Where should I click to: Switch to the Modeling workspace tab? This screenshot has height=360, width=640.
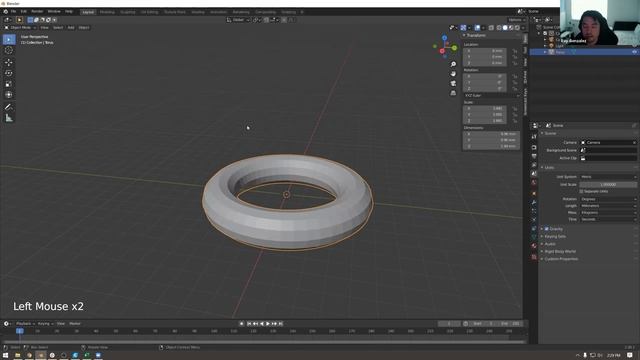click(x=107, y=12)
